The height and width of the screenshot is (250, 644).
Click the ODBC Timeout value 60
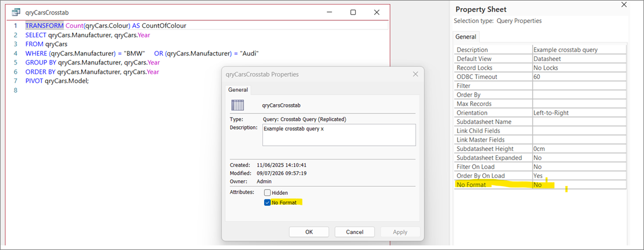click(x=579, y=77)
